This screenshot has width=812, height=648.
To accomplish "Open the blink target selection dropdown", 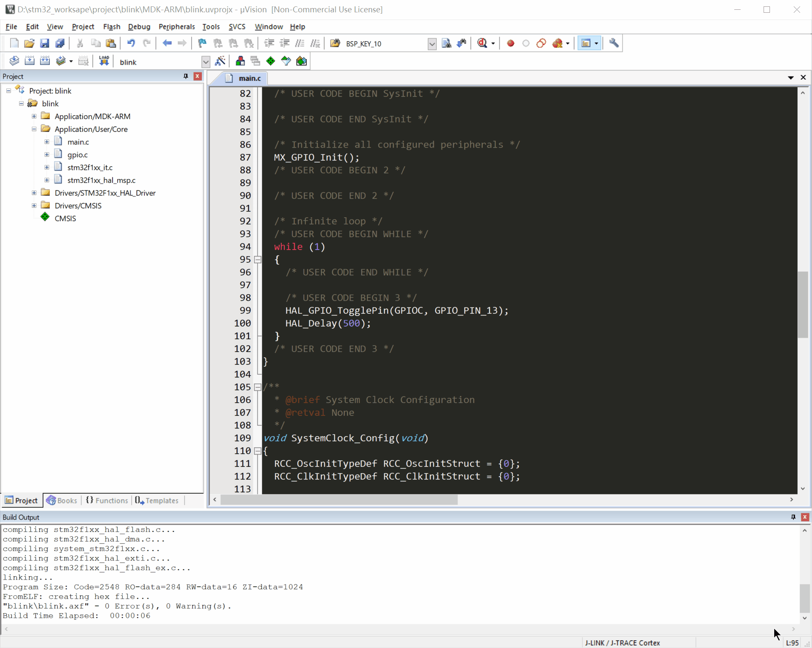I will coord(206,62).
